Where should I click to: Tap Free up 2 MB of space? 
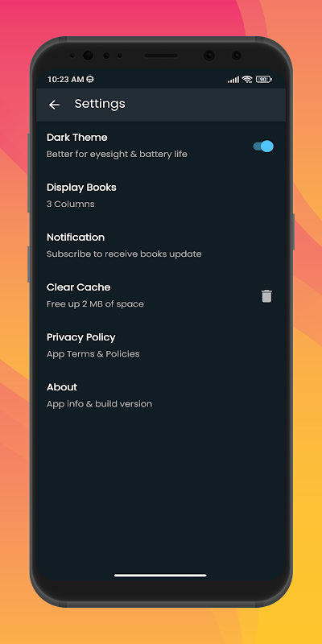[95, 304]
